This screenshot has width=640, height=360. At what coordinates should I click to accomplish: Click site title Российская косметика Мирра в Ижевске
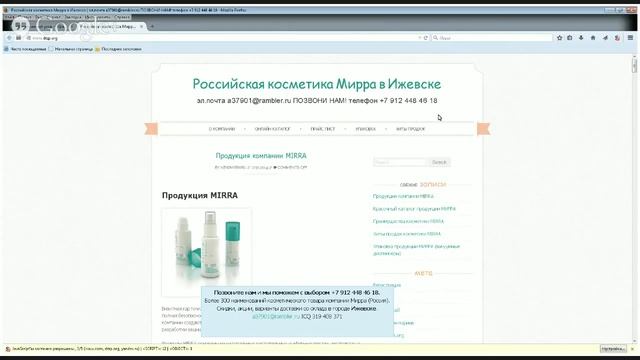[317, 84]
